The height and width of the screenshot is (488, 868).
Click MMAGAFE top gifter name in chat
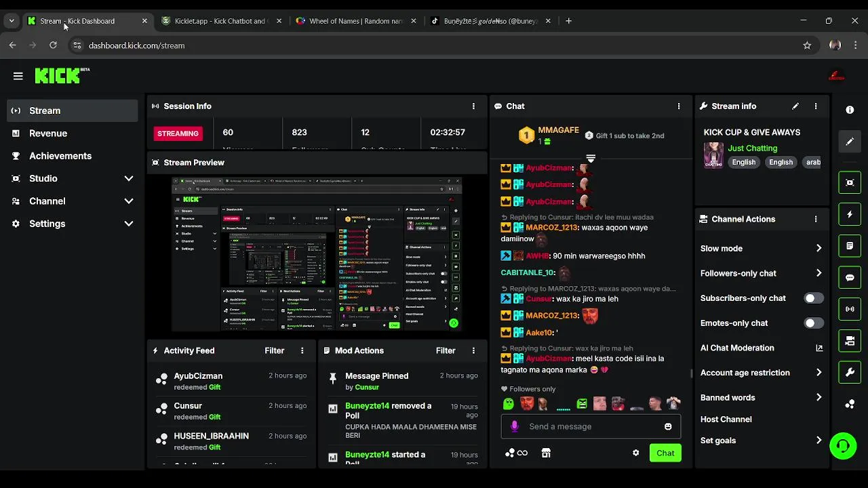coord(558,130)
